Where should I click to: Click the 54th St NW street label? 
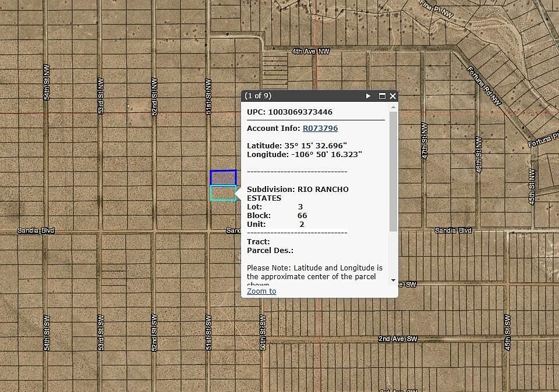pyautogui.click(x=47, y=82)
